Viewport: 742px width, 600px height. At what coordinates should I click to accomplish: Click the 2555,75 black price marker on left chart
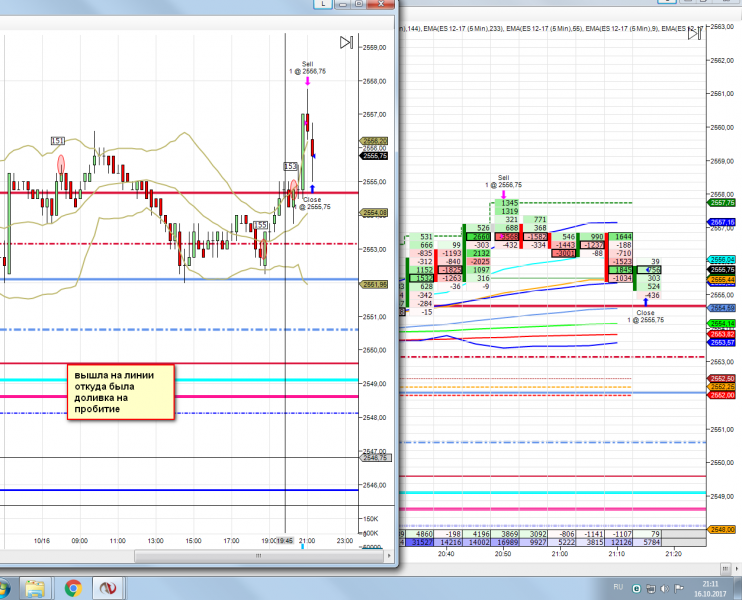(376, 156)
